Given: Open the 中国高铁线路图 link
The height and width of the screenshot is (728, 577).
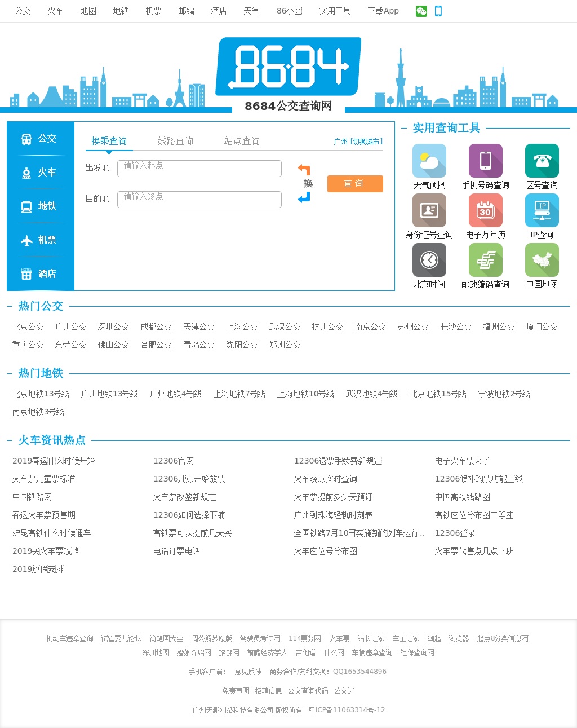Looking at the screenshot, I should click(462, 497).
